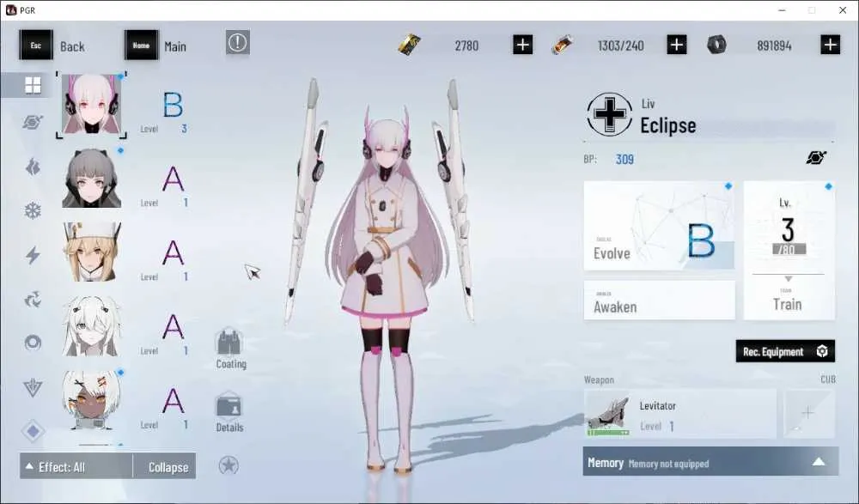The width and height of the screenshot is (859, 504).
Task: Open the exclamation info icon
Action: pyautogui.click(x=238, y=42)
